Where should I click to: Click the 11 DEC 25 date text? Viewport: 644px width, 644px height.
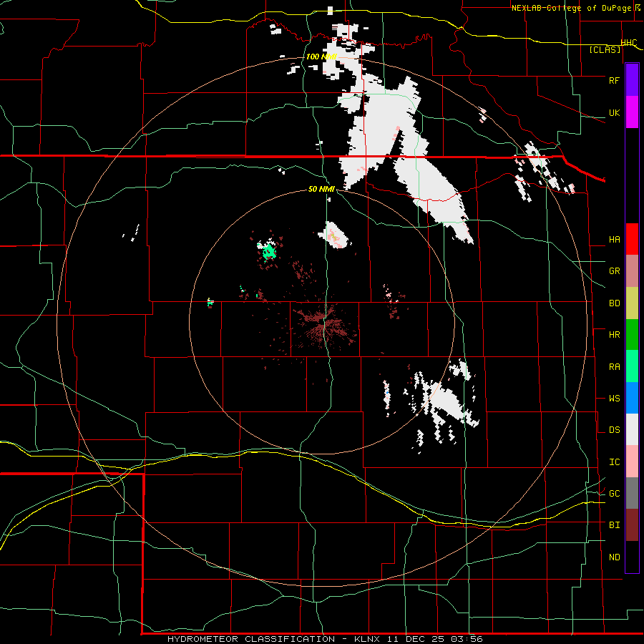click(416, 639)
